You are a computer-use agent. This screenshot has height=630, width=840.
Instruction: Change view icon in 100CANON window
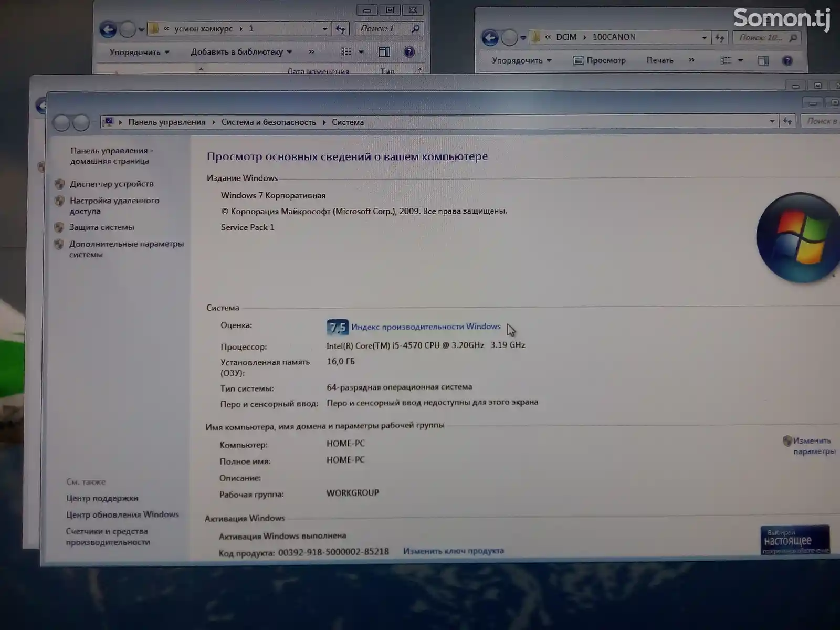point(726,60)
